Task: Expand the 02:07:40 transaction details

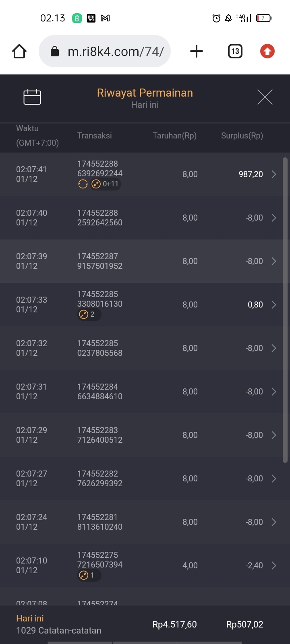Action: tap(274, 218)
